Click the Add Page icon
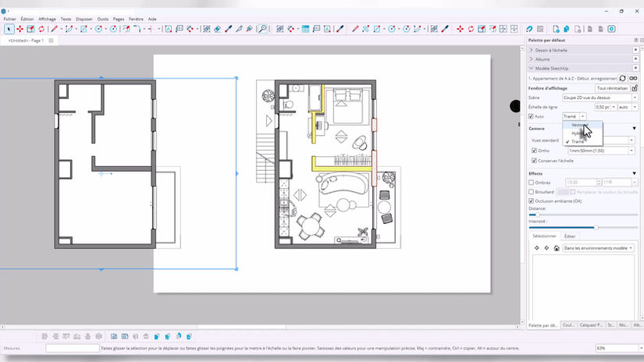This screenshot has height=362, width=644. tap(556, 29)
